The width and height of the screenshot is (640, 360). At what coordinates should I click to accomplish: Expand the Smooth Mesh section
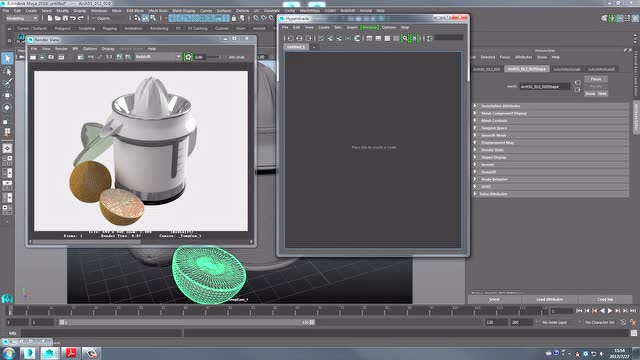[550, 136]
